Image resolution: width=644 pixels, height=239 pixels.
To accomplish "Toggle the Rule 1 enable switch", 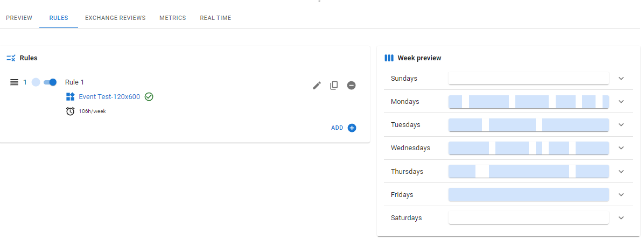I will (x=50, y=82).
